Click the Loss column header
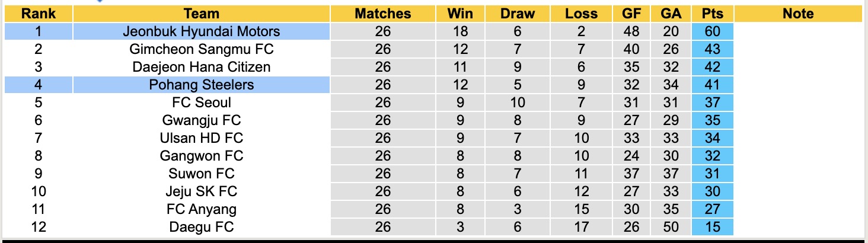 point(581,14)
